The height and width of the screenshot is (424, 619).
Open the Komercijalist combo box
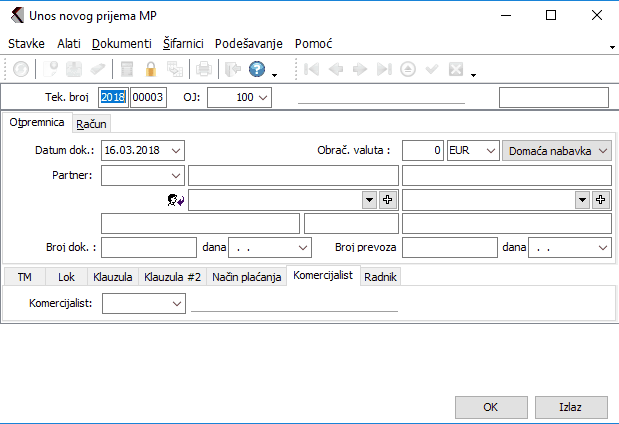pos(177,302)
